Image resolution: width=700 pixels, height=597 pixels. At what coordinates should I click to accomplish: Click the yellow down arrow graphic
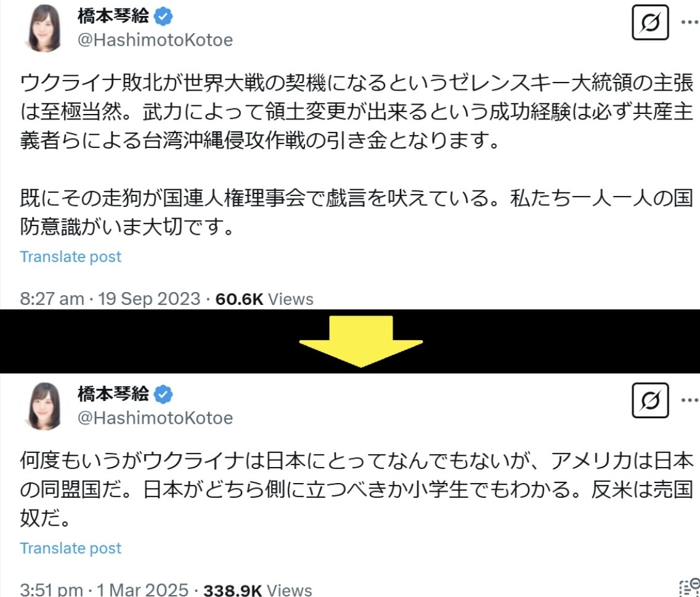360,341
